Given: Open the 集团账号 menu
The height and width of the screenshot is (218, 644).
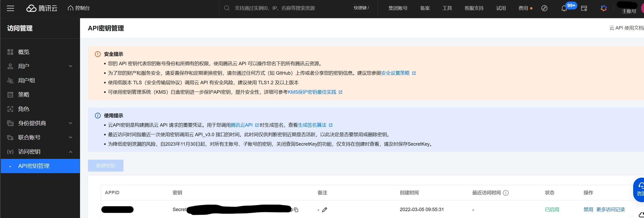Looking at the screenshot, I should click(x=398, y=8).
